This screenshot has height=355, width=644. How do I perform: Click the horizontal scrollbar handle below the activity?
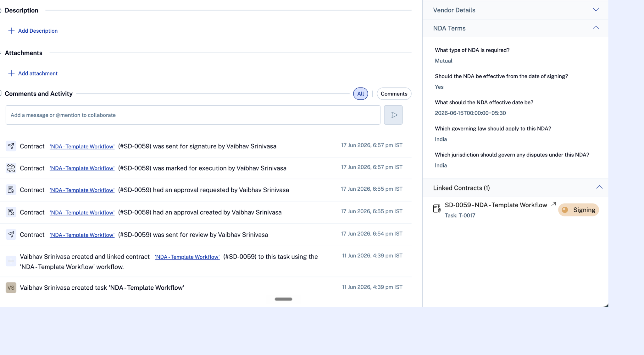(x=283, y=299)
